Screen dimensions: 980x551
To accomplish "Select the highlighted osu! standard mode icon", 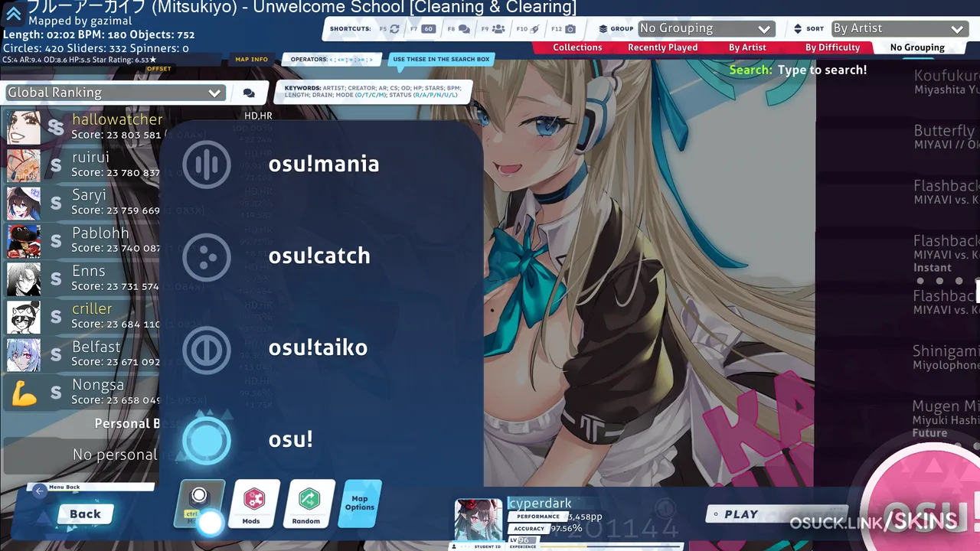I will (x=207, y=440).
